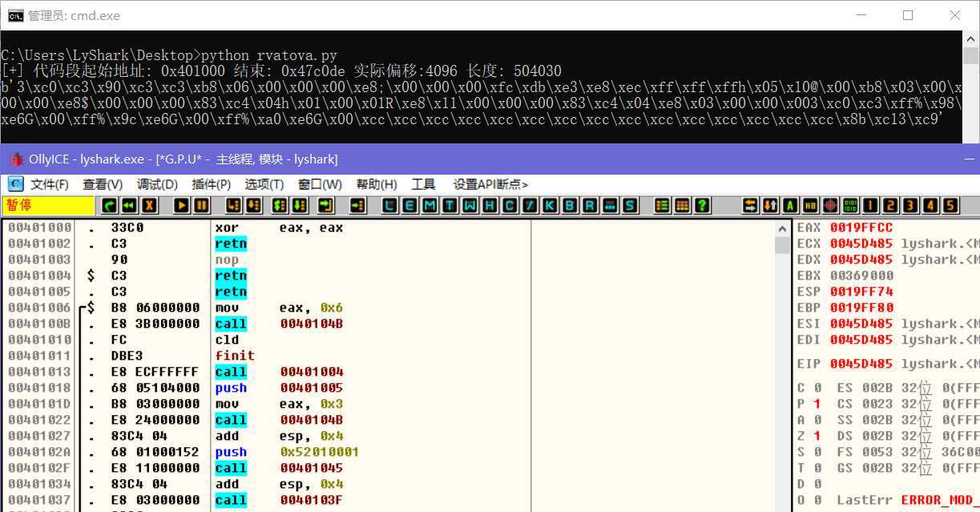This screenshot has height=512, width=980.
Task: Toggle the Z flag value in registers
Action: [x=817, y=436]
